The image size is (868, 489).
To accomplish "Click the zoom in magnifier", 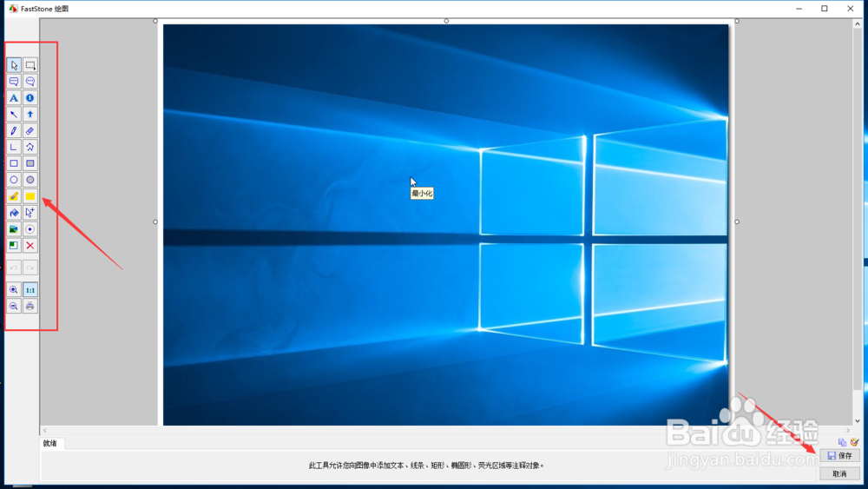I will (14, 289).
